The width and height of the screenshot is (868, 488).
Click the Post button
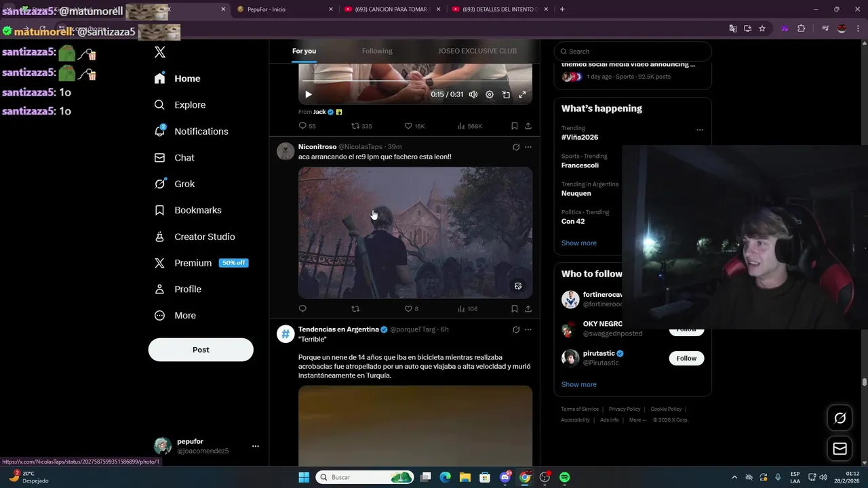pos(201,350)
